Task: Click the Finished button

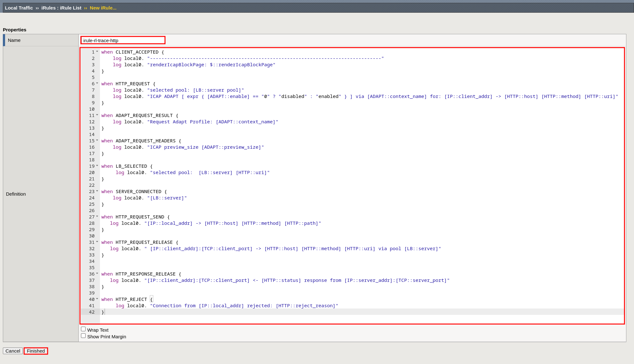Action: (x=36, y=351)
